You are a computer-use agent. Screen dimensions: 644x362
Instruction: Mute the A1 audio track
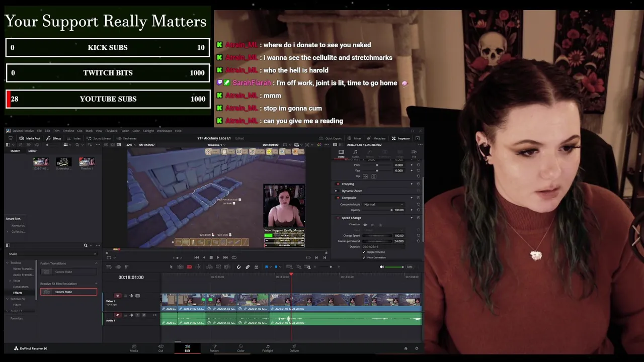point(144,315)
